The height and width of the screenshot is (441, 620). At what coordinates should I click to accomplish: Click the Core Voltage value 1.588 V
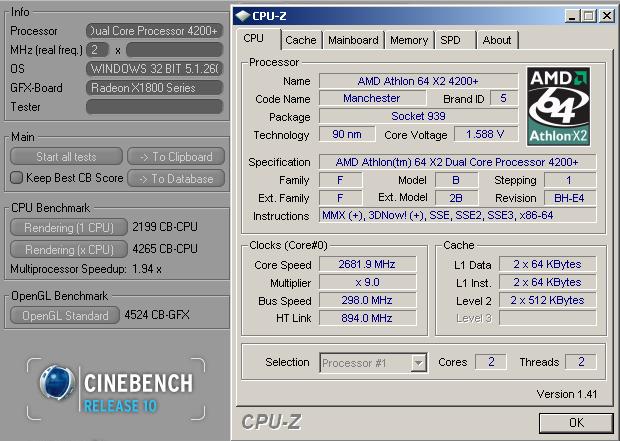point(486,134)
